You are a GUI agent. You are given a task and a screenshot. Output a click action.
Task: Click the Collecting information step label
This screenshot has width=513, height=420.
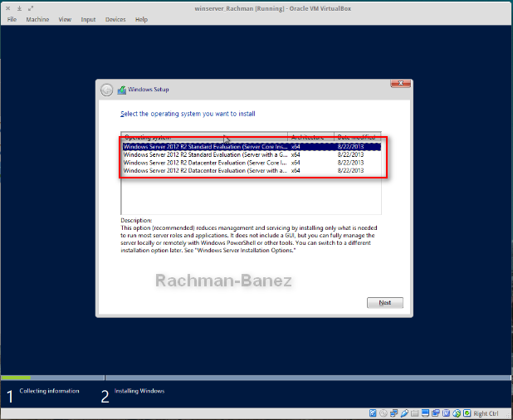pyautogui.click(x=50, y=391)
